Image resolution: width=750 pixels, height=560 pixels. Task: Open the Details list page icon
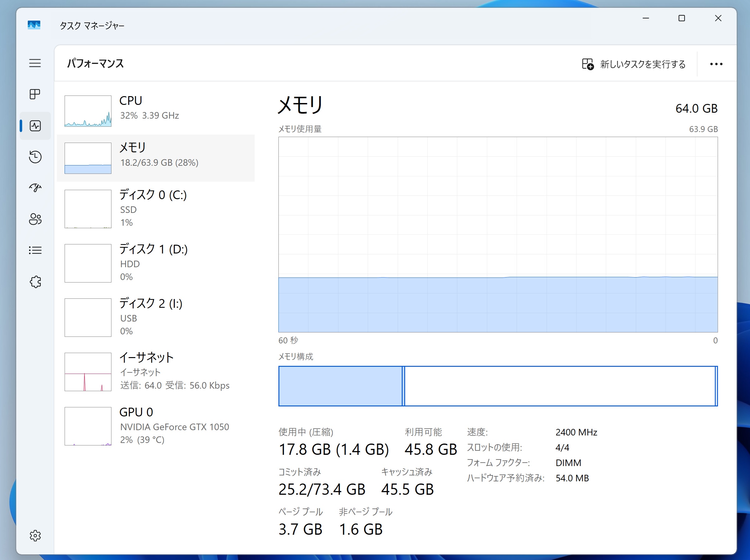pyautogui.click(x=35, y=250)
